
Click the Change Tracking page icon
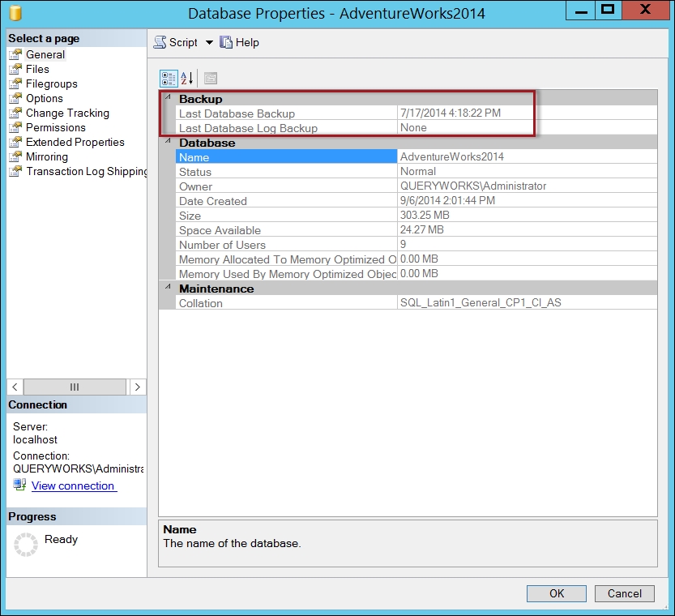15,113
